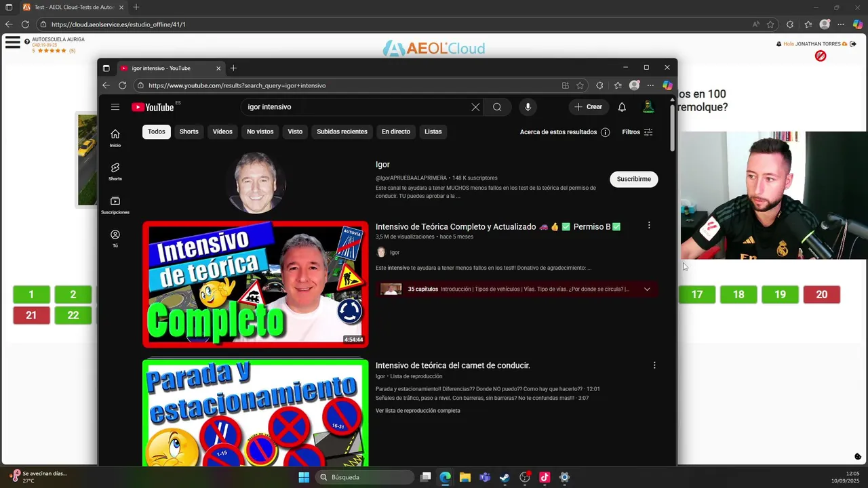868x488 pixels.
Task: Select question 2 in AEOL test
Action: pyautogui.click(x=73, y=294)
